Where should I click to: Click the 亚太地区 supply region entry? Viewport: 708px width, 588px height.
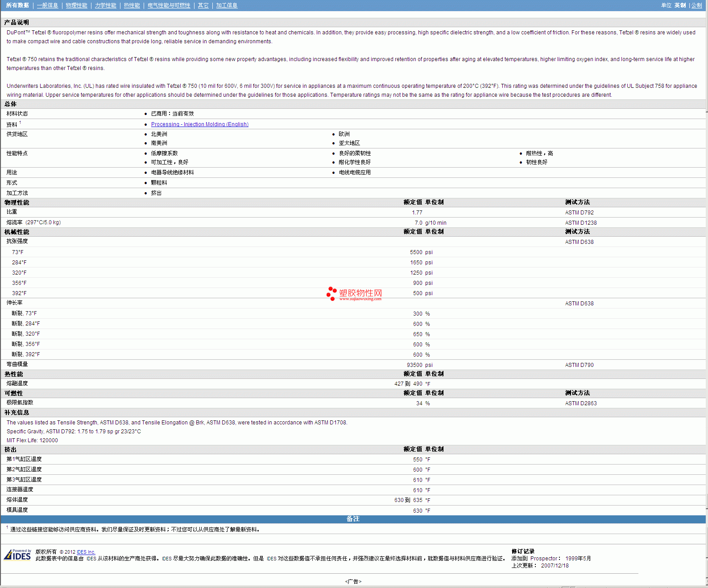coord(349,143)
